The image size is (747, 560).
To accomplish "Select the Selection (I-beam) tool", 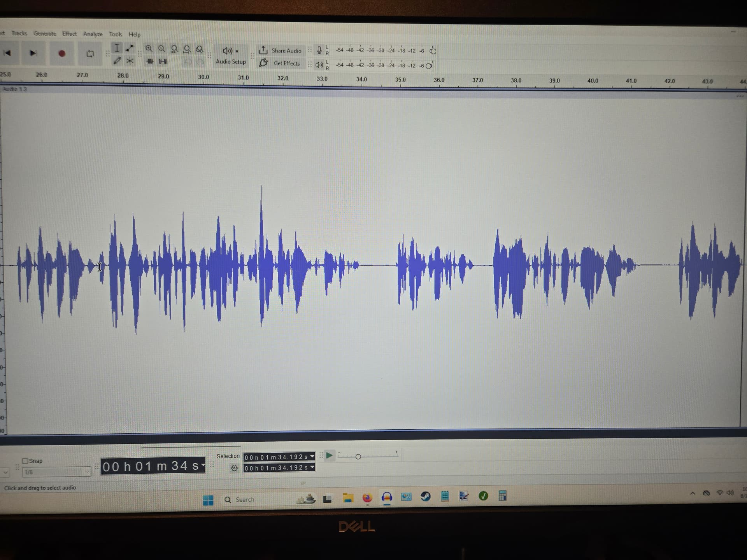I will [117, 48].
